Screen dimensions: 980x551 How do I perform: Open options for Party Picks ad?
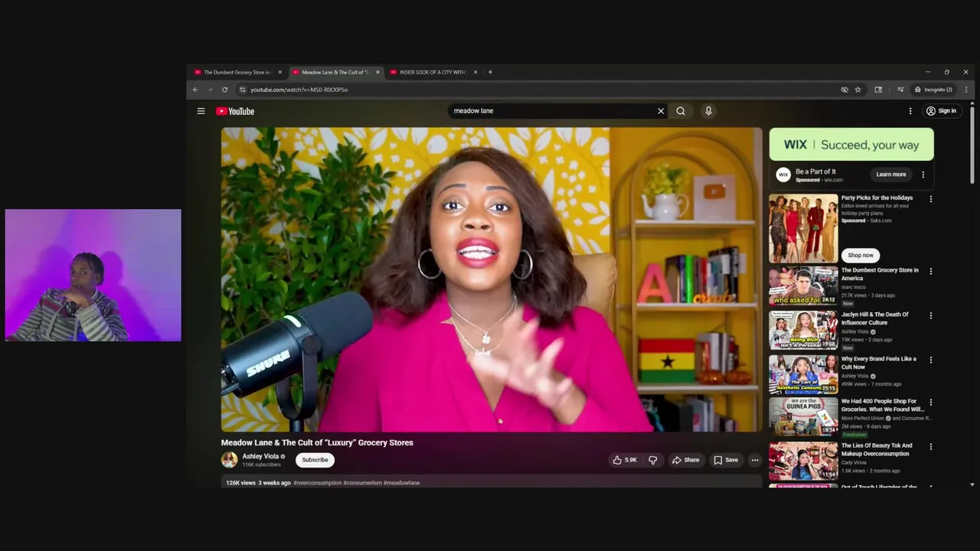pos(931,199)
